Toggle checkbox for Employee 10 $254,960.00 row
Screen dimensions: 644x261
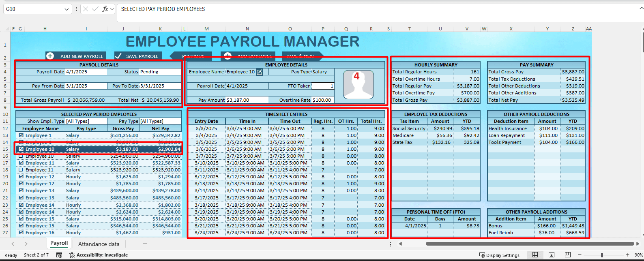point(21,156)
